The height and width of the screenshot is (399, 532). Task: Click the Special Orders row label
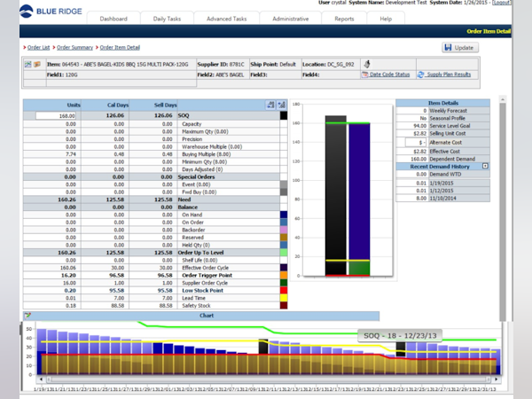tap(196, 176)
